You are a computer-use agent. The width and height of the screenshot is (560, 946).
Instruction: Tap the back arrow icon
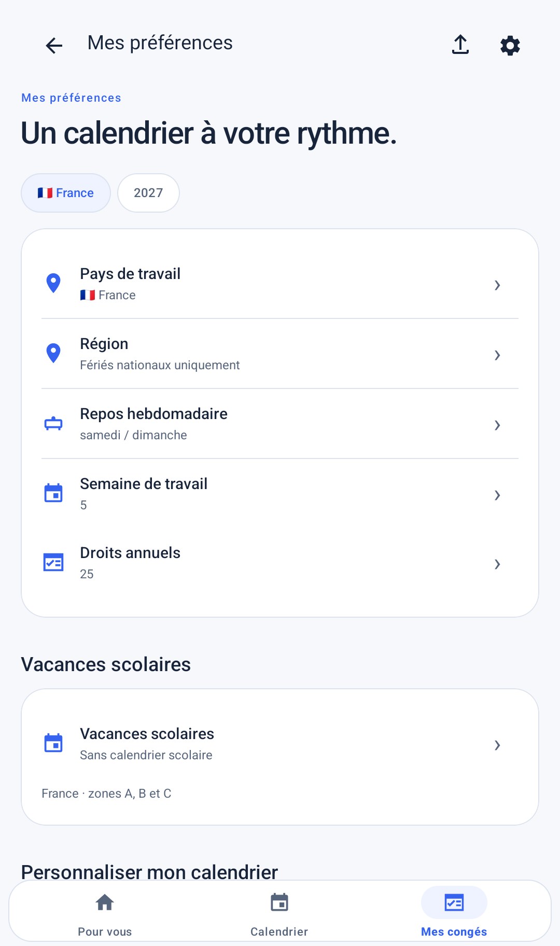(54, 46)
